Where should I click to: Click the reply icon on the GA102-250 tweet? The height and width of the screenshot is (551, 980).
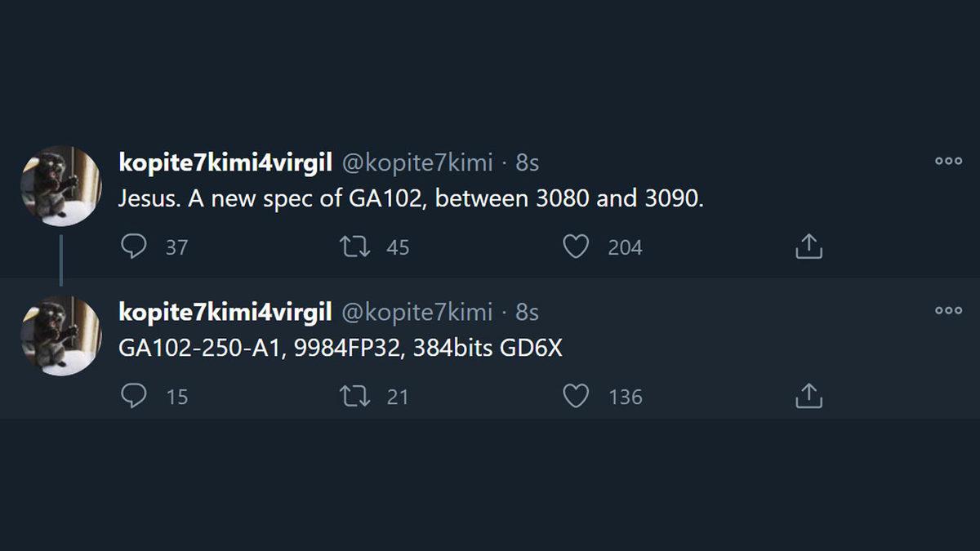click(x=134, y=395)
